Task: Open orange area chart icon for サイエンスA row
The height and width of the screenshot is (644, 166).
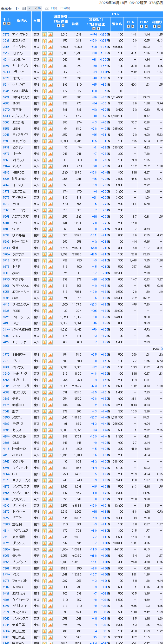Action: 50,305
